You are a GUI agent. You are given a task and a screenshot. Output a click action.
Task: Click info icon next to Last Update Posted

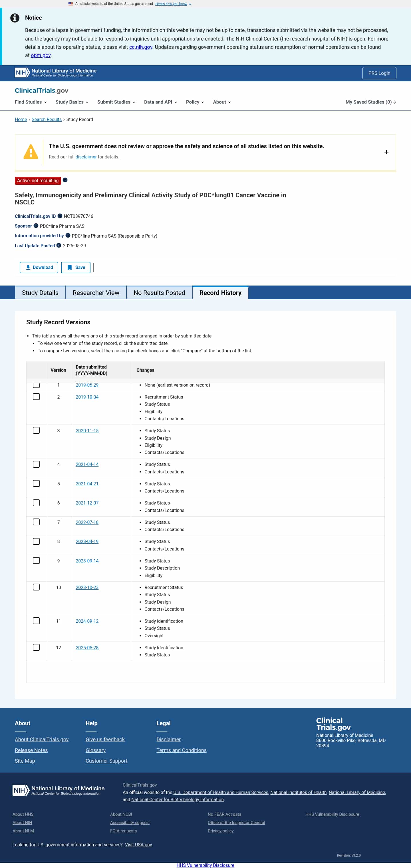pos(59,245)
